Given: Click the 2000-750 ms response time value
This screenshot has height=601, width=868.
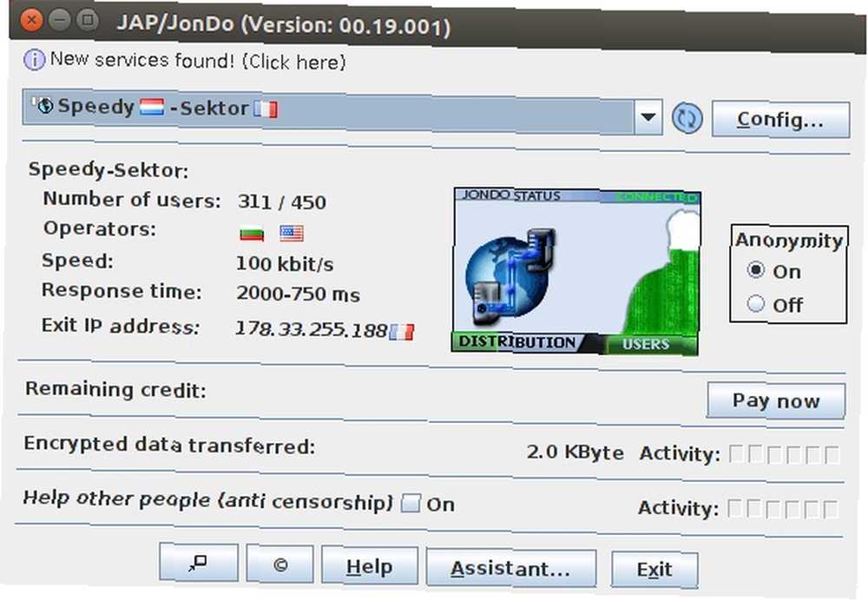Looking at the screenshot, I should click(x=298, y=294).
